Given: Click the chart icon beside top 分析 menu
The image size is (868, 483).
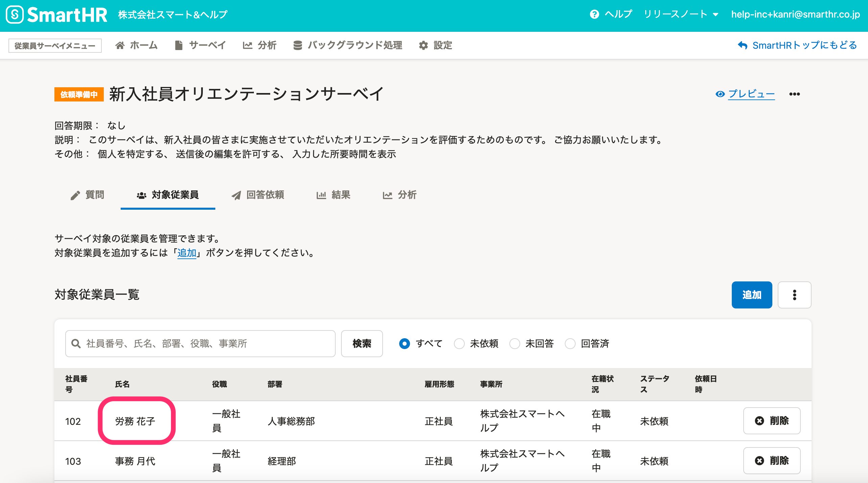Looking at the screenshot, I should click(247, 45).
